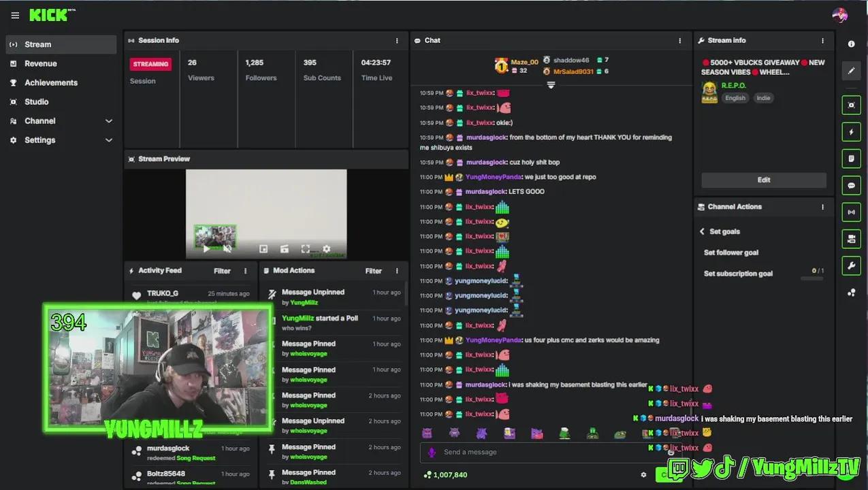Click the English tag
Viewport: 868px width, 490px height.
coord(735,98)
